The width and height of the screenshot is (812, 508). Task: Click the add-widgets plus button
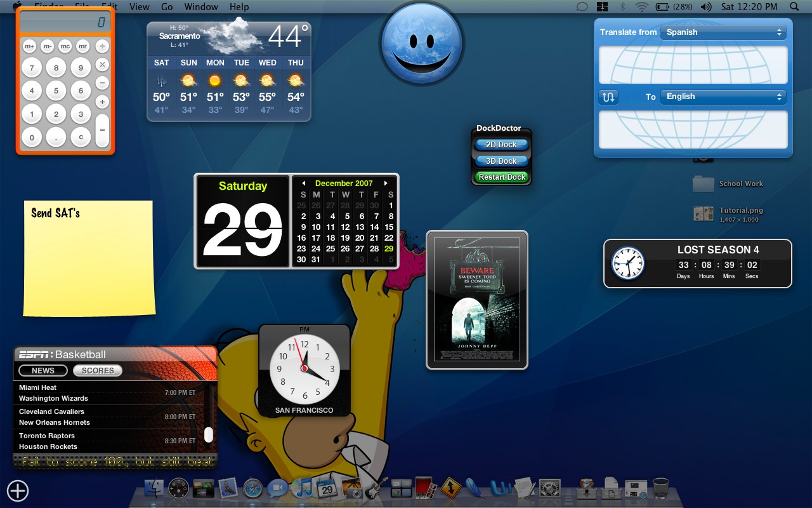[18, 490]
